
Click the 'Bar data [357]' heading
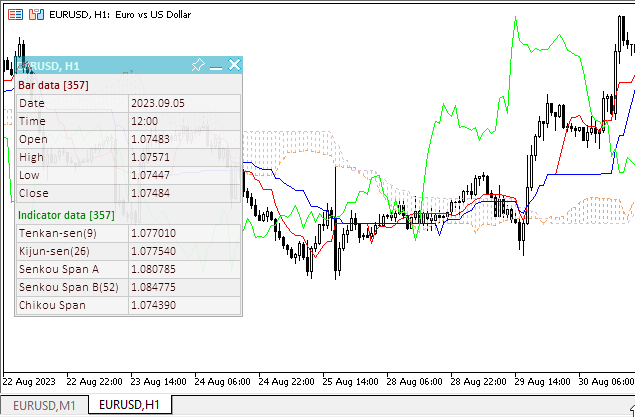tap(53, 85)
